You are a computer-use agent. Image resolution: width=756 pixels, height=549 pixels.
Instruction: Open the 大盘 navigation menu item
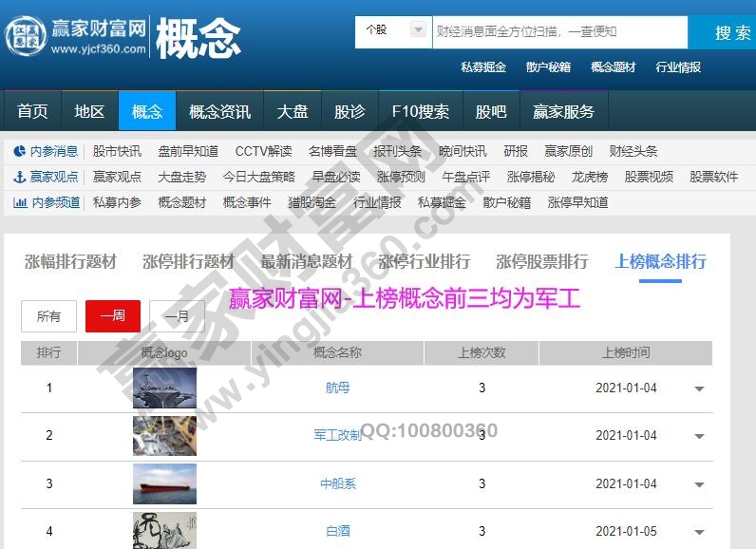pos(293,111)
